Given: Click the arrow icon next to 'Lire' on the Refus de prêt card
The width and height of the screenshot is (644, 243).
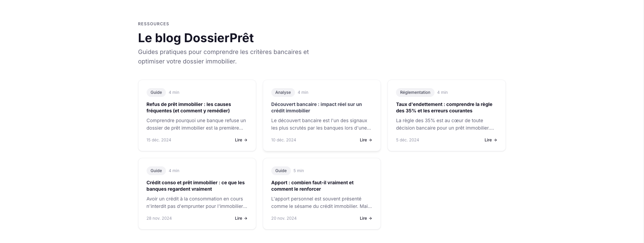Looking at the screenshot, I should tap(246, 140).
